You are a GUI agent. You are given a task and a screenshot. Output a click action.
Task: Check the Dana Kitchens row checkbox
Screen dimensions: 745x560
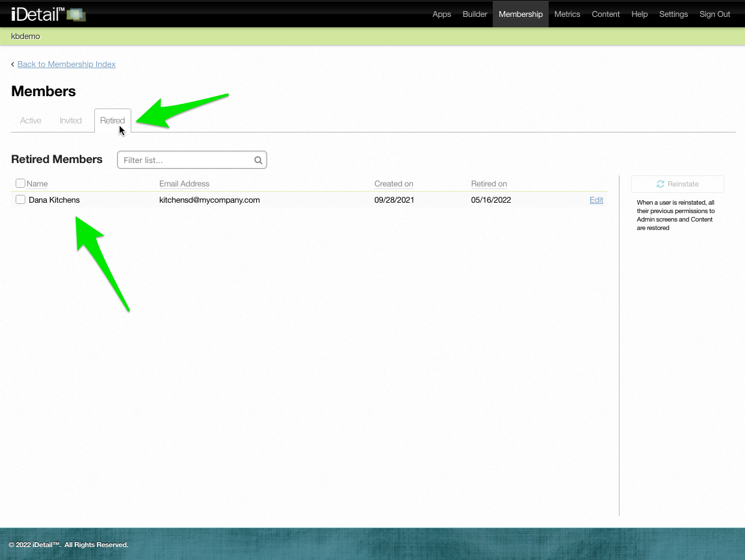[x=20, y=199]
